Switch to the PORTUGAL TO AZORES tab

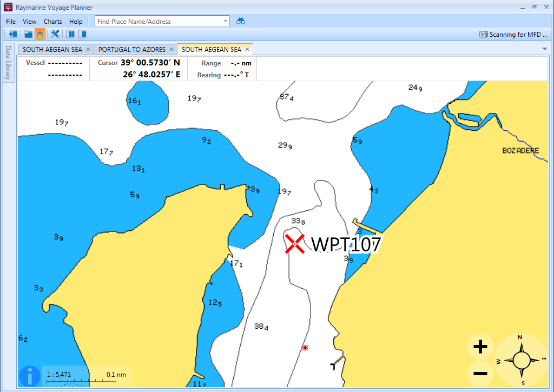[x=132, y=49]
